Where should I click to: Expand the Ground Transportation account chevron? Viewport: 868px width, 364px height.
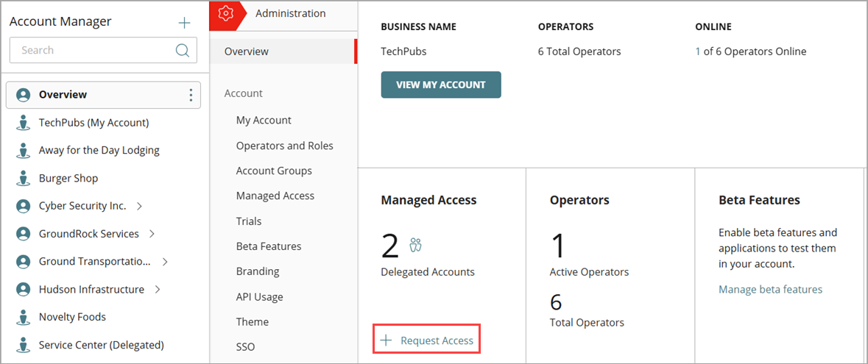[165, 262]
